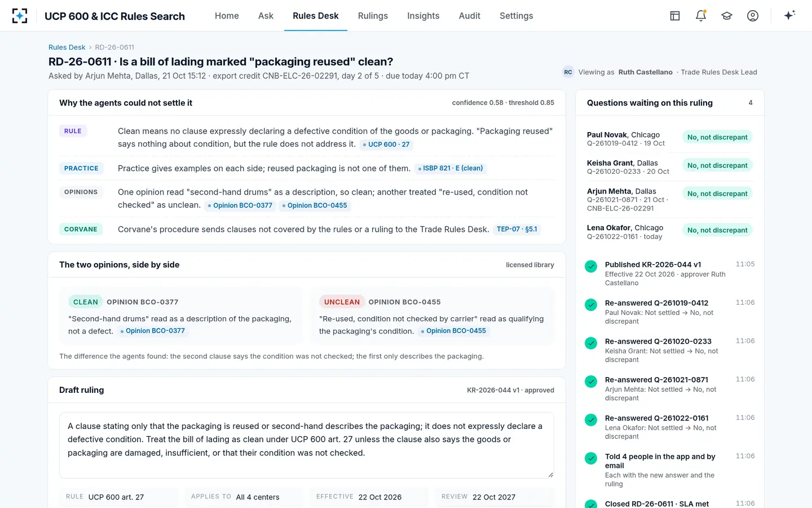Switch to the Rulings tab
812x508 pixels.
(x=373, y=16)
